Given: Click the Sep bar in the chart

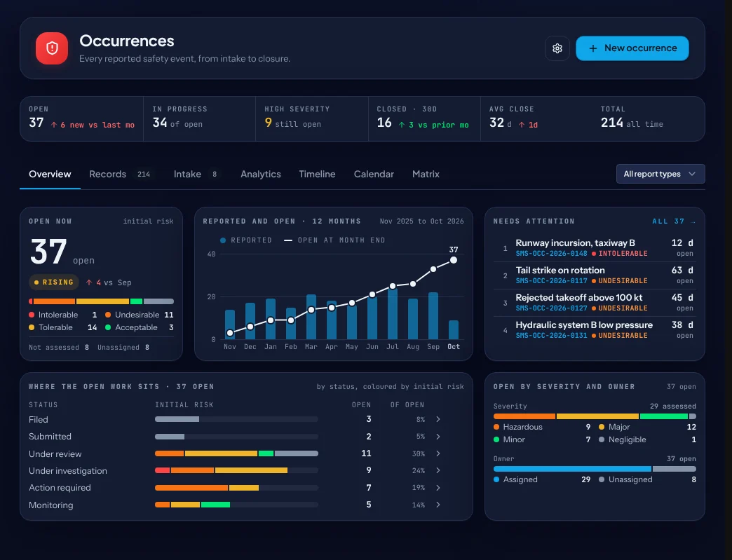Looking at the screenshot, I should (x=433, y=315).
